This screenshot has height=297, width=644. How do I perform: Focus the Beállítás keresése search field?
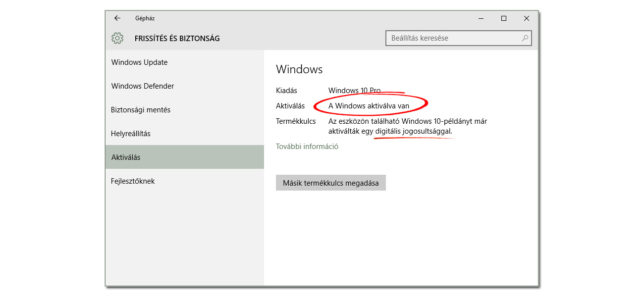pyautogui.click(x=453, y=38)
